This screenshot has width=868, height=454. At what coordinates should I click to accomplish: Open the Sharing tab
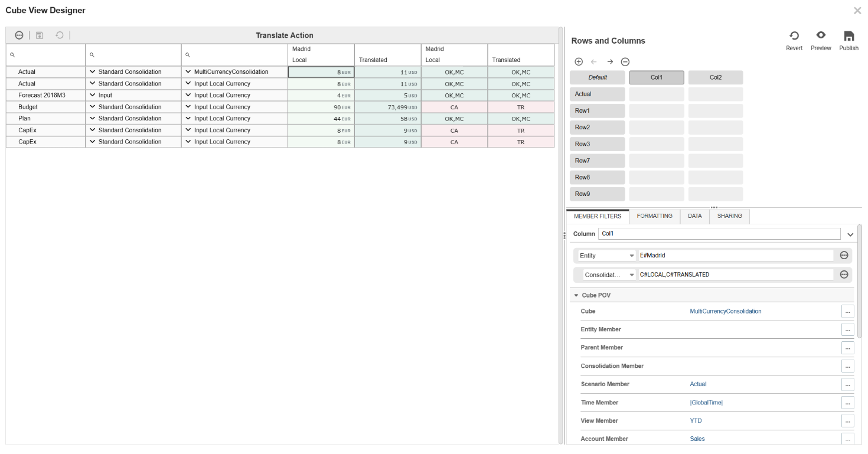pyautogui.click(x=729, y=216)
